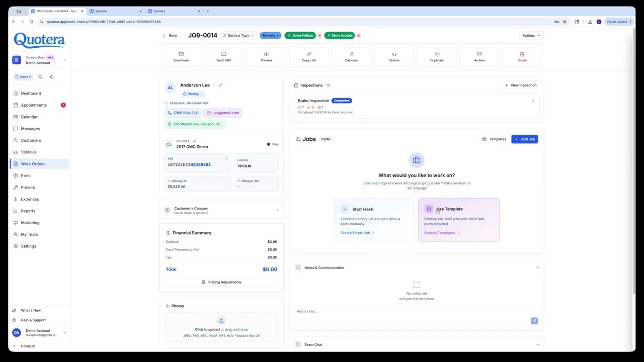Copy the VIN to clipboard

click(x=226, y=159)
